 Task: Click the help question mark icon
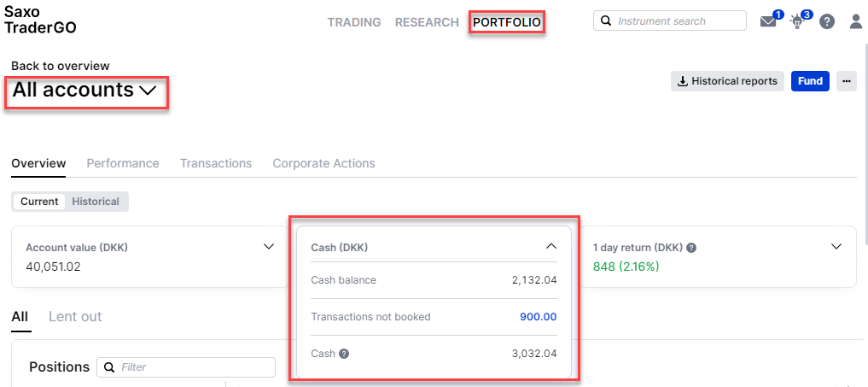click(827, 22)
